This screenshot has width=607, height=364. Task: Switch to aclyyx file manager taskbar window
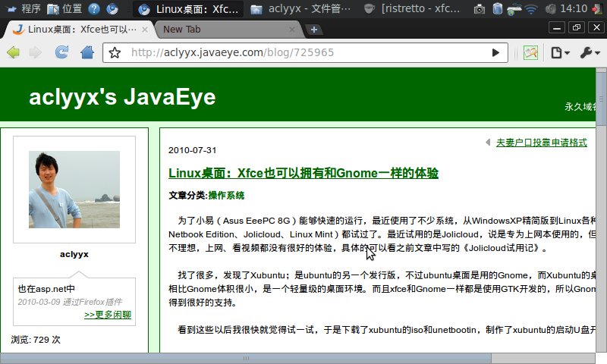[300, 9]
